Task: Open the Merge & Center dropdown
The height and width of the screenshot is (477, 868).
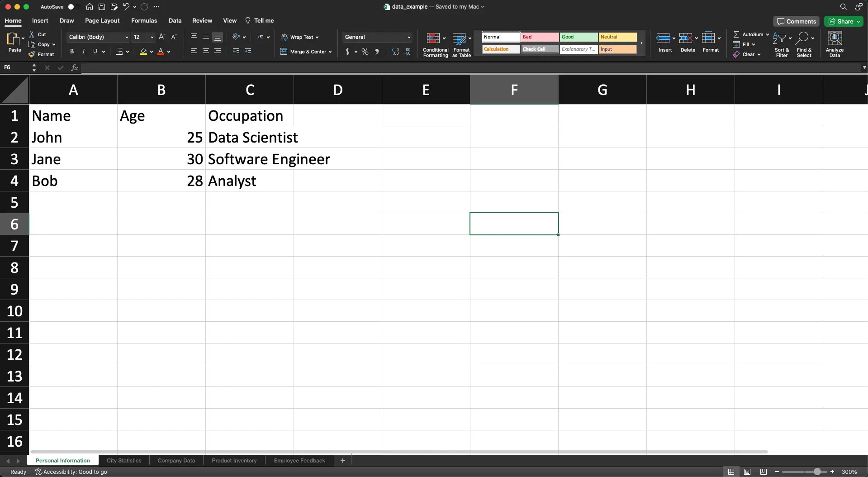Action: click(331, 52)
